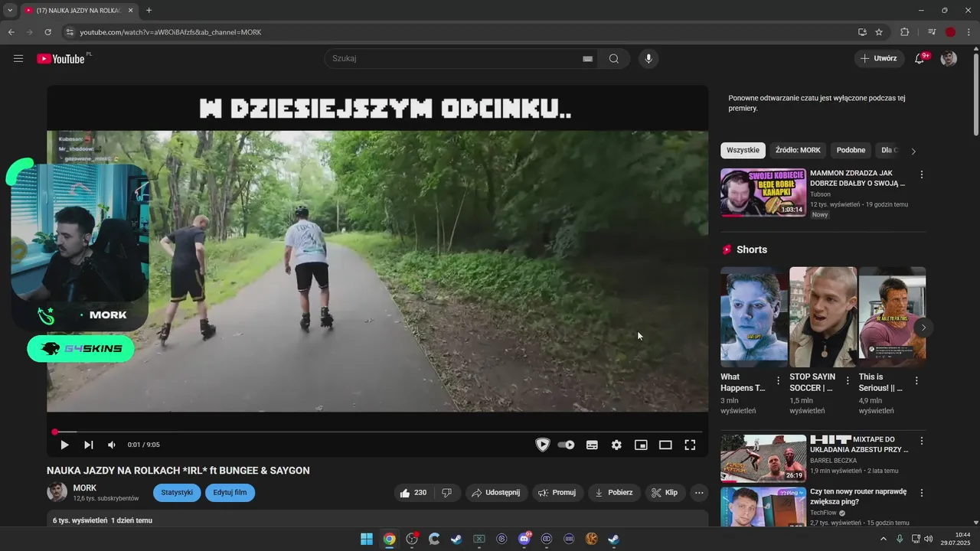Image resolution: width=980 pixels, height=551 pixels.
Task: Open the account avatar menu
Action: [949, 59]
